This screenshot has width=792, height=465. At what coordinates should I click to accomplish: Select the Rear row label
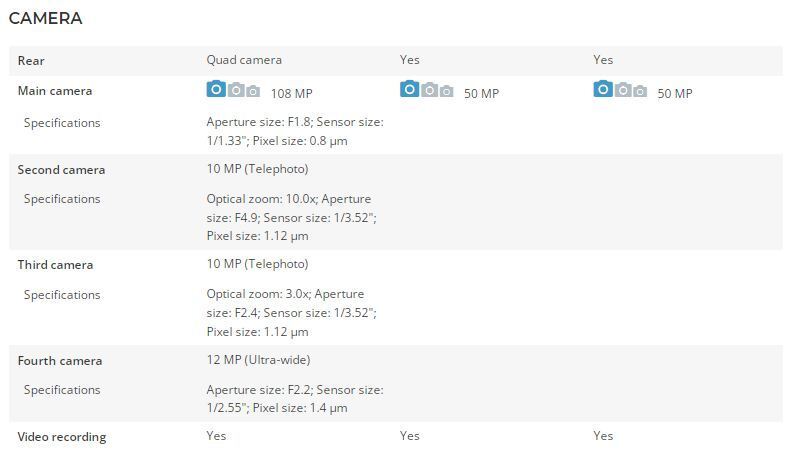[31, 61]
